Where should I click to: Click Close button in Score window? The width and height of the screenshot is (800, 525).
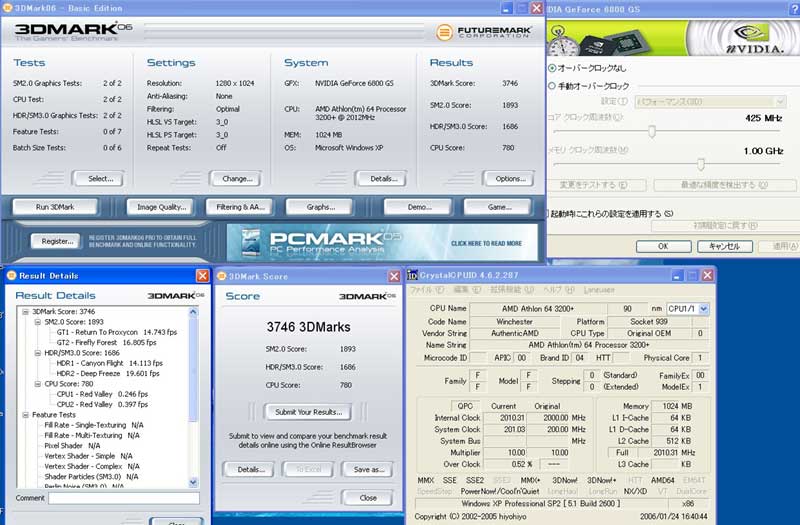367,497
